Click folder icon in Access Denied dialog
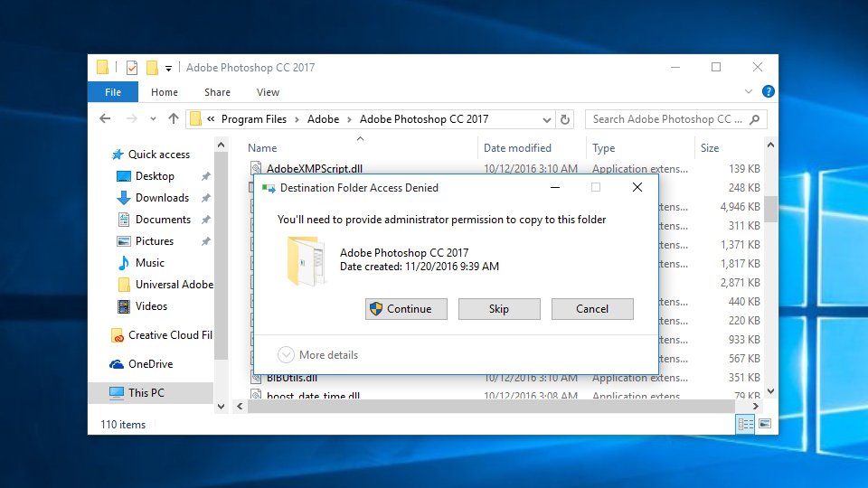Viewport: 868px width, 488px height. pos(306,260)
